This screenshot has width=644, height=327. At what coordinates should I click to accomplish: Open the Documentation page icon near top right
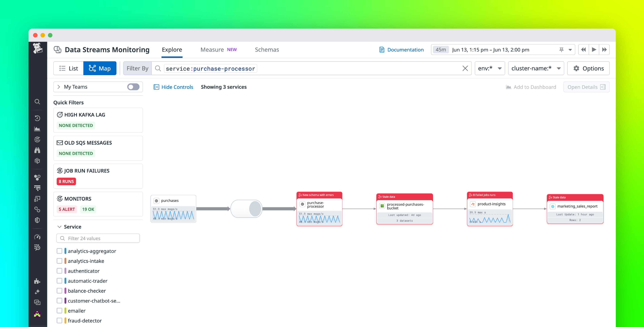point(382,49)
